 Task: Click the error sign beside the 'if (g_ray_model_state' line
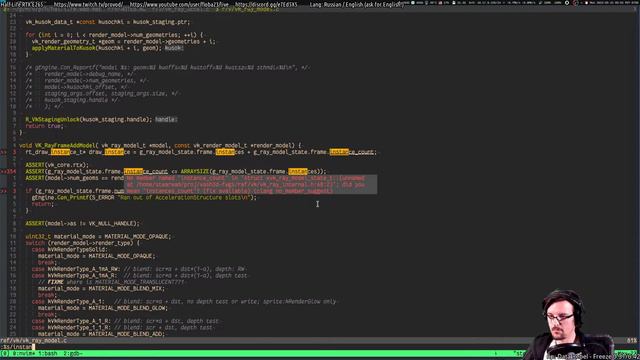(4, 191)
